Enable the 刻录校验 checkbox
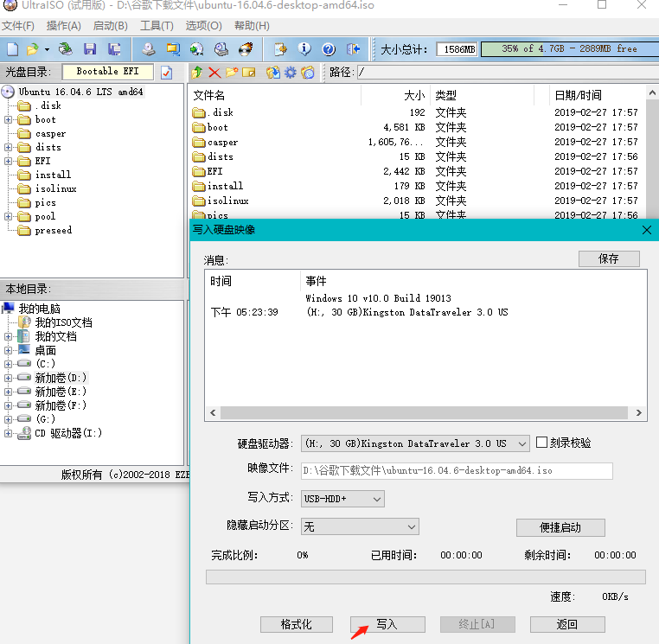This screenshot has height=644, width=659. click(x=541, y=443)
